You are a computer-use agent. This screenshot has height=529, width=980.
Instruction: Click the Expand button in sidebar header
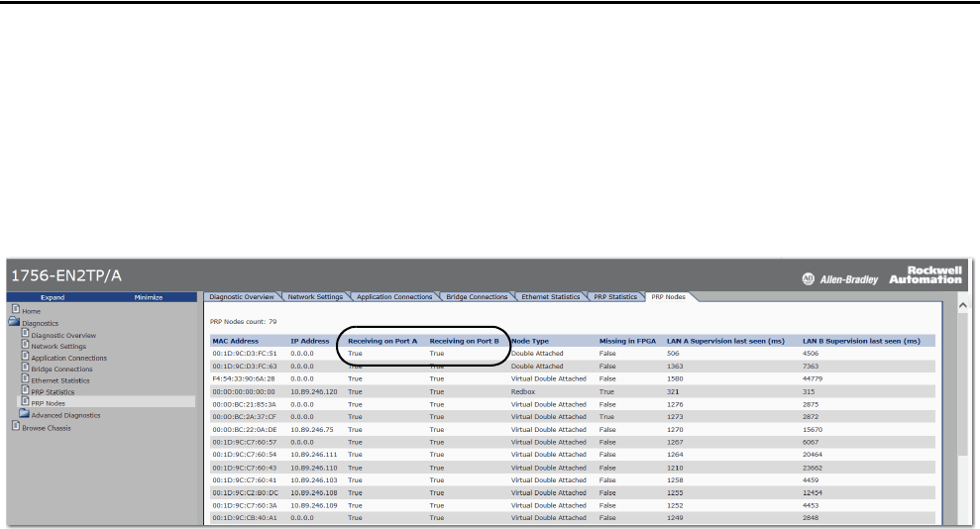point(53,297)
